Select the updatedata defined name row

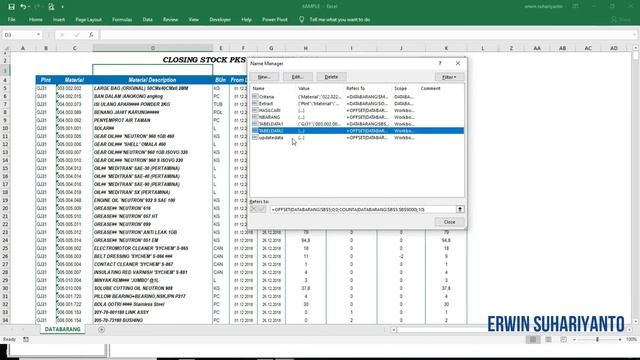pyautogui.click(x=357, y=138)
